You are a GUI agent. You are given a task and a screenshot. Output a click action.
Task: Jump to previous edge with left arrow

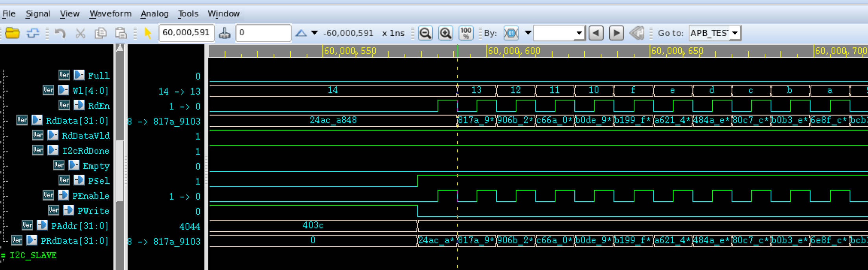(596, 33)
